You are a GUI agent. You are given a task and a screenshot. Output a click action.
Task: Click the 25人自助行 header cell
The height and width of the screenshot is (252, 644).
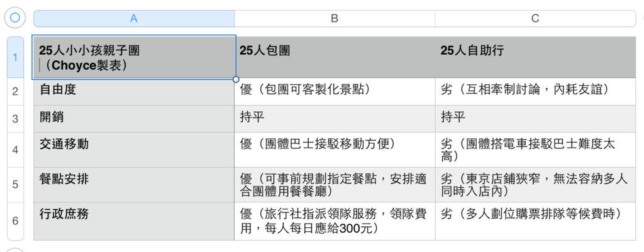(x=535, y=58)
